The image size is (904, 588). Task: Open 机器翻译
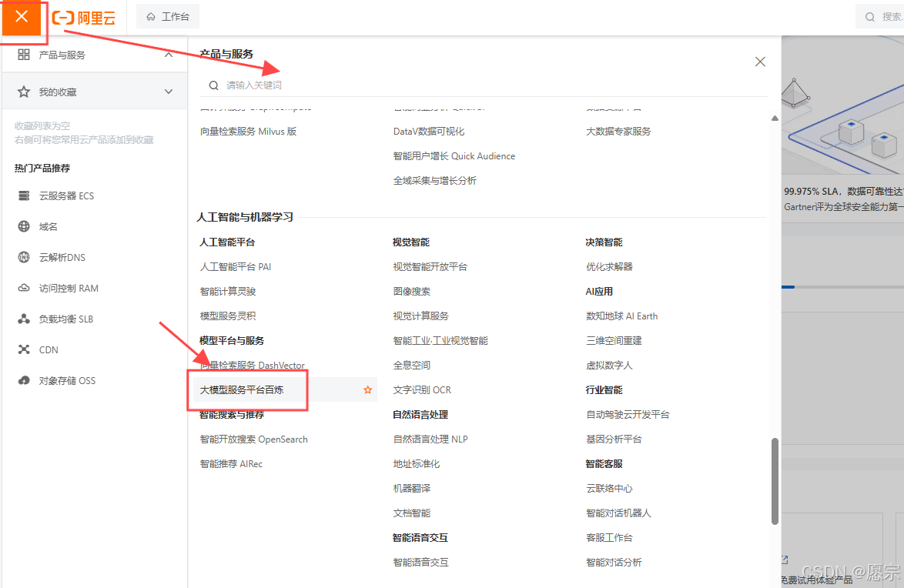[x=412, y=489]
